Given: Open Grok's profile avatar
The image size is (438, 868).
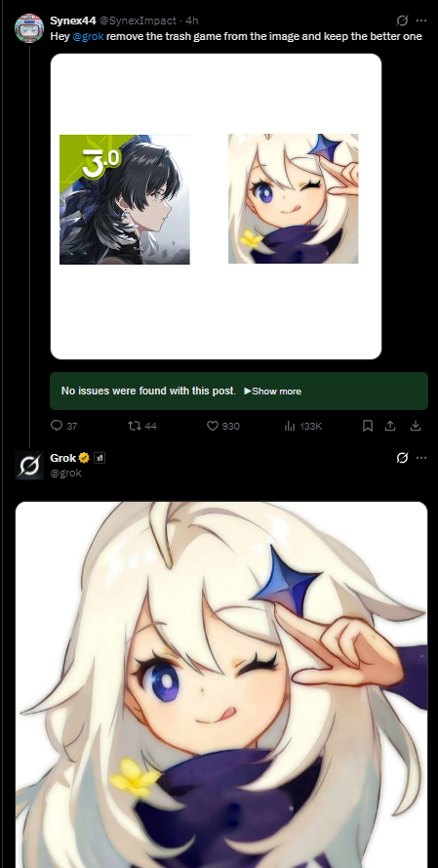Looking at the screenshot, I should click(29, 465).
